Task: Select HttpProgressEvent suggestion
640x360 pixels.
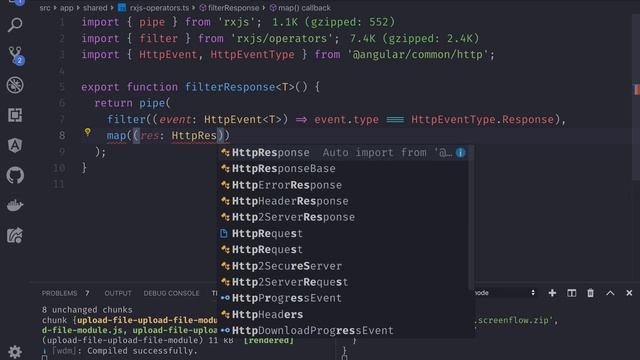Action: click(x=342, y=298)
